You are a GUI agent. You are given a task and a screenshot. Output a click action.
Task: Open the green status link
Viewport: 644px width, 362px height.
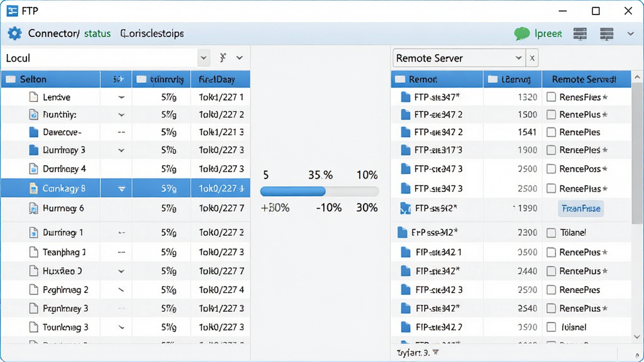(97, 34)
